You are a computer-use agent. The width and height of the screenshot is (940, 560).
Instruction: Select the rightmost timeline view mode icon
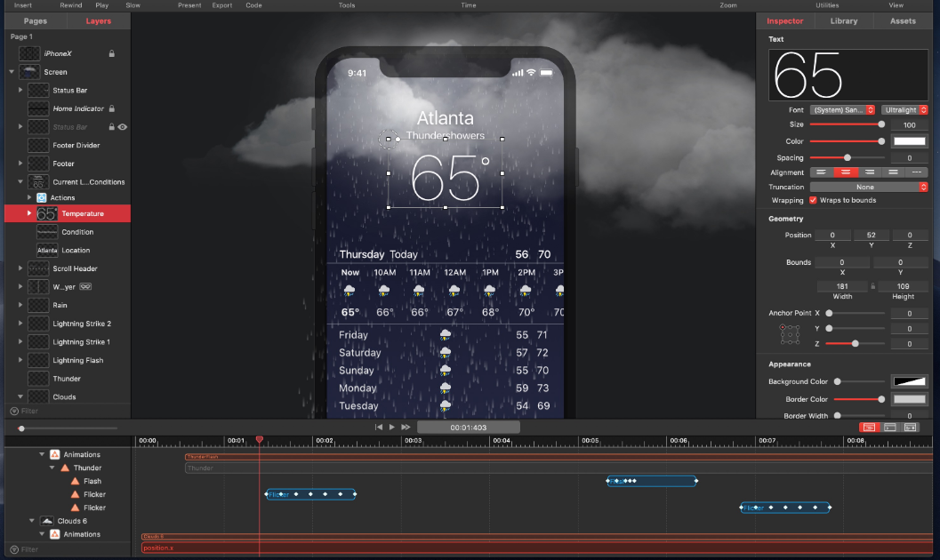click(910, 427)
